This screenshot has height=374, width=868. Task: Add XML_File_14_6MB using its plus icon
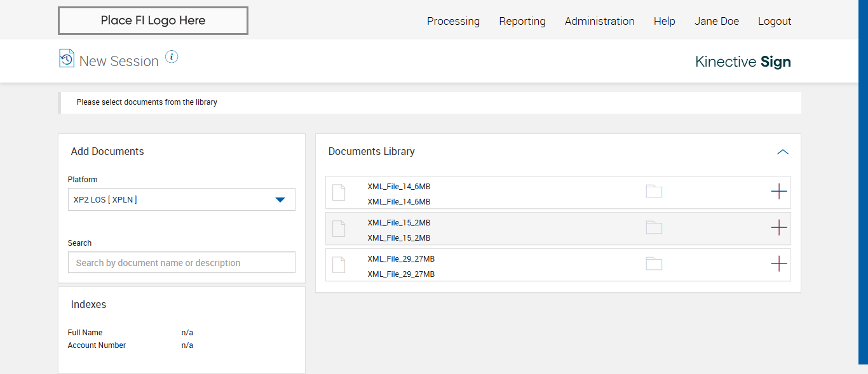[778, 192]
